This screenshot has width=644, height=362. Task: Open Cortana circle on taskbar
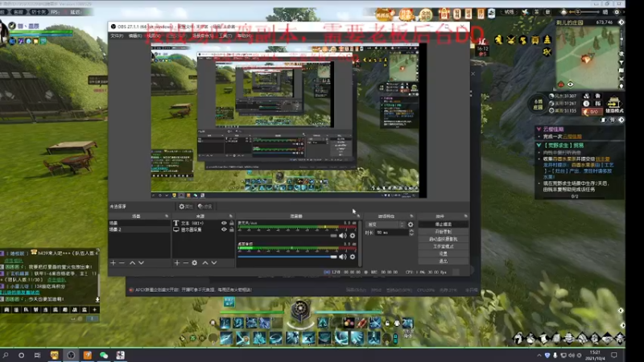(x=22, y=356)
